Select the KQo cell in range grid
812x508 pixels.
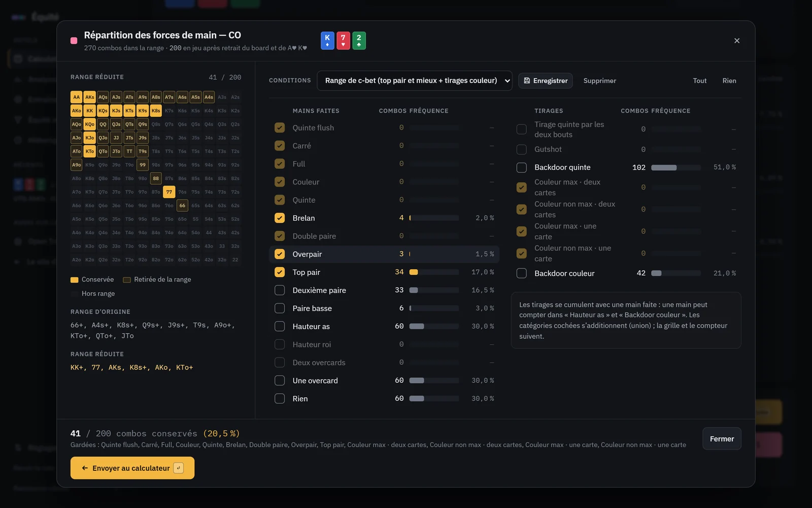90,124
